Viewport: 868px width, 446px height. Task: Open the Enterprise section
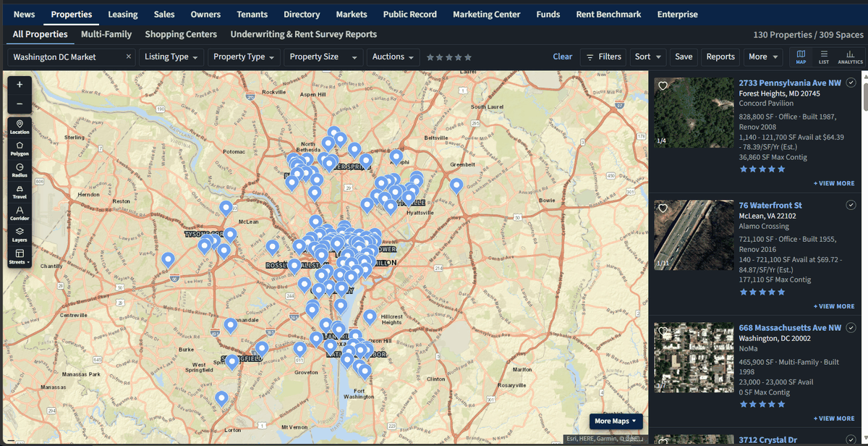click(x=678, y=14)
